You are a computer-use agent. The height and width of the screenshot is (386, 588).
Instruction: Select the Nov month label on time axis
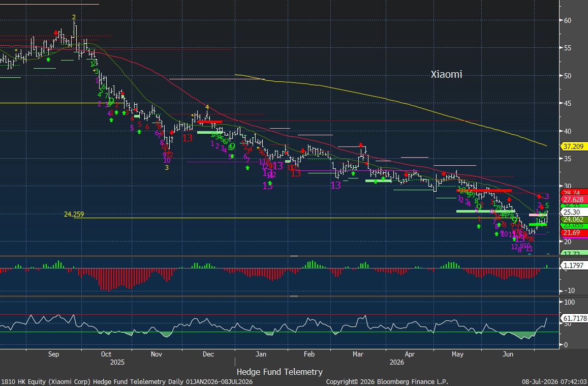(157, 354)
